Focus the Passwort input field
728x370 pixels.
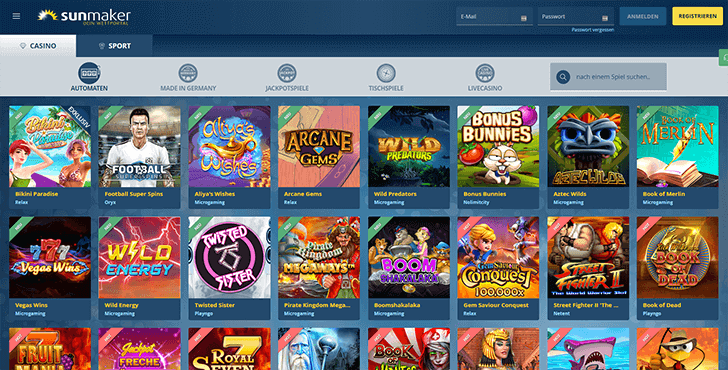click(576, 17)
